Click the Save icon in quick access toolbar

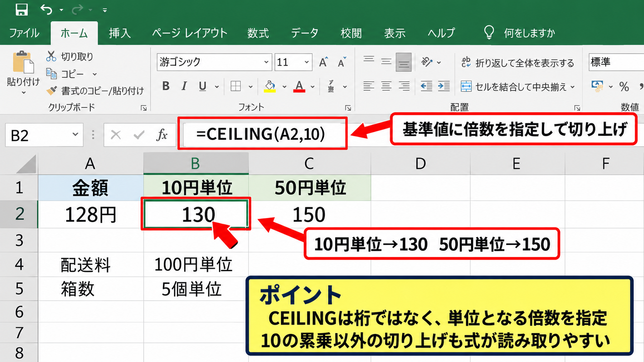[22, 10]
